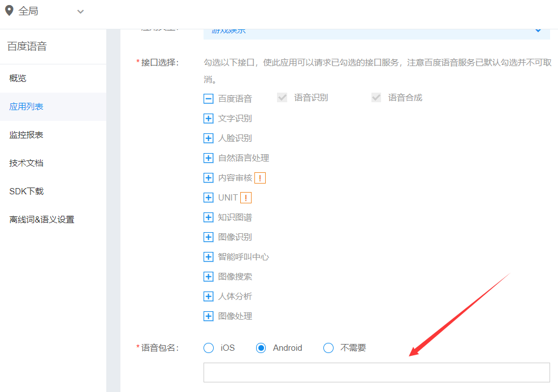Expand the UNIT interface group
The height and width of the screenshot is (392, 558).
point(209,198)
